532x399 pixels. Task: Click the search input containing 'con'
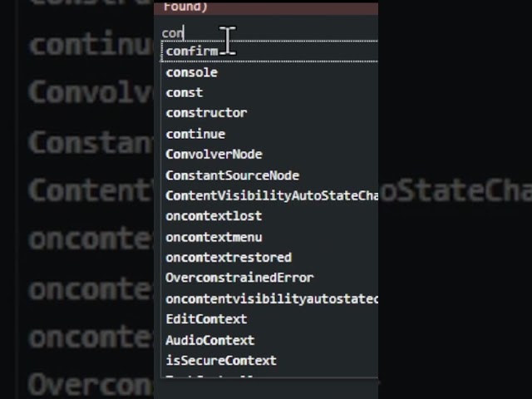coord(266,33)
